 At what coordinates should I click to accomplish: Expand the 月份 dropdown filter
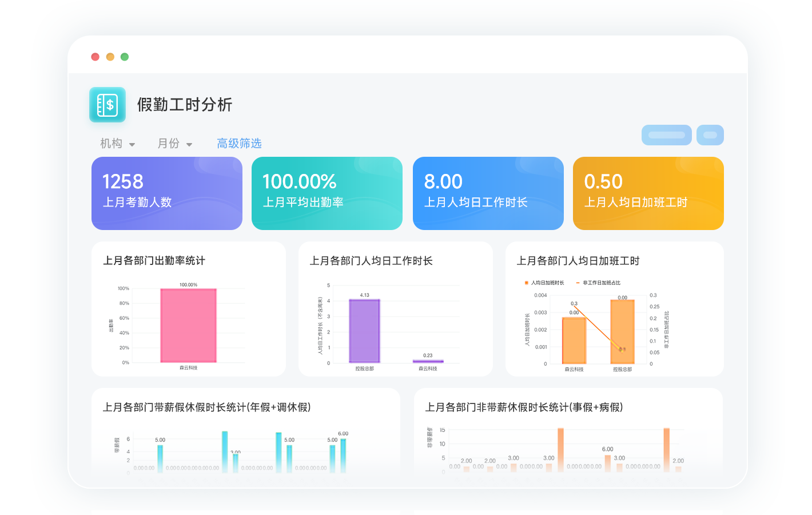click(x=174, y=144)
